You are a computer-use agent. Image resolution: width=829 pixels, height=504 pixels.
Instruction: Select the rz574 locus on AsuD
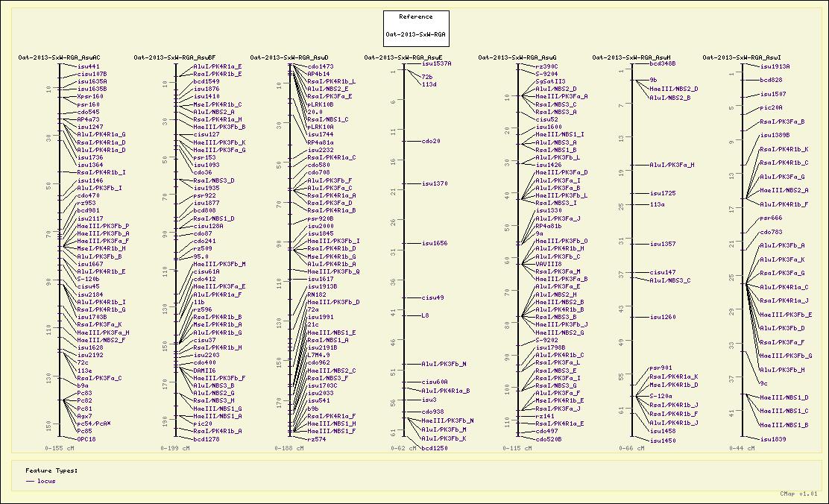point(317,439)
